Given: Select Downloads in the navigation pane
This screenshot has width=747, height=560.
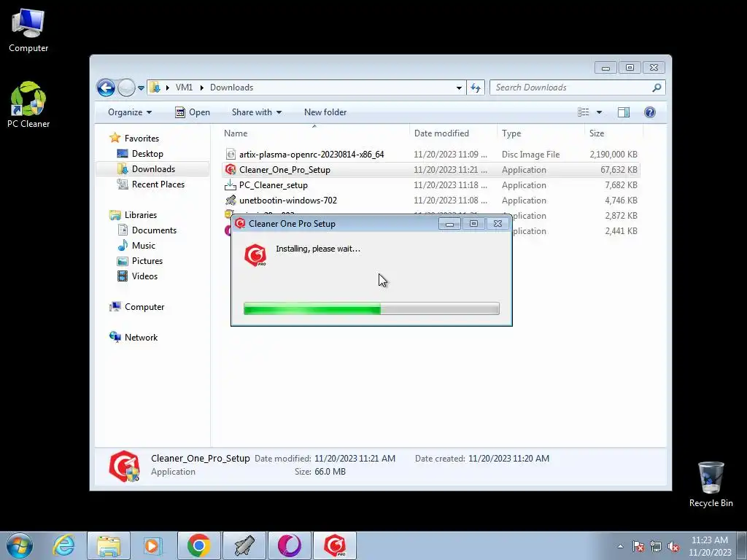Looking at the screenshot, I should [153, 169].
